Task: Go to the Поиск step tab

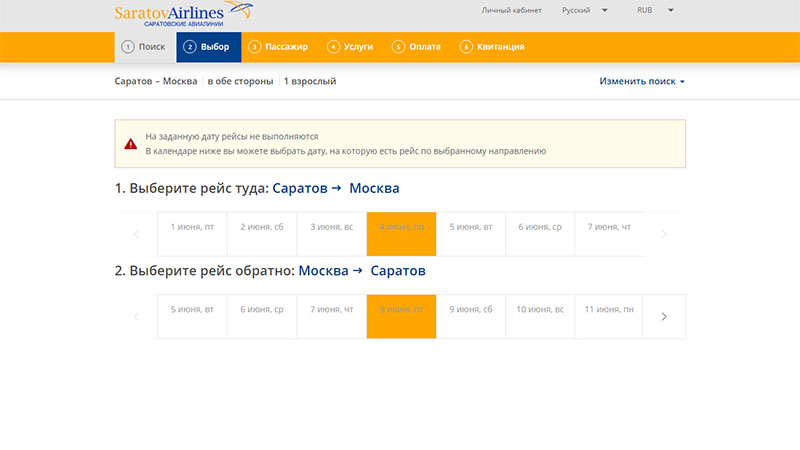Action: pos(144,47)
